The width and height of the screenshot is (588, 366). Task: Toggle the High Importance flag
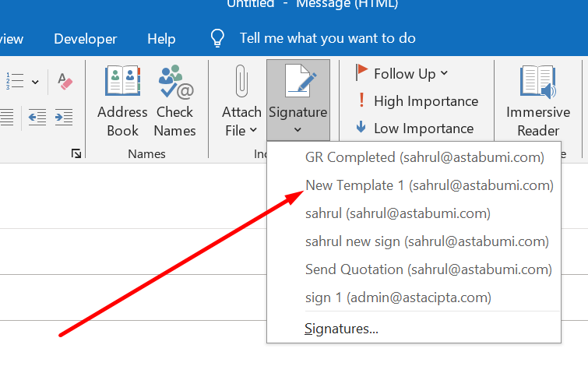417,101
